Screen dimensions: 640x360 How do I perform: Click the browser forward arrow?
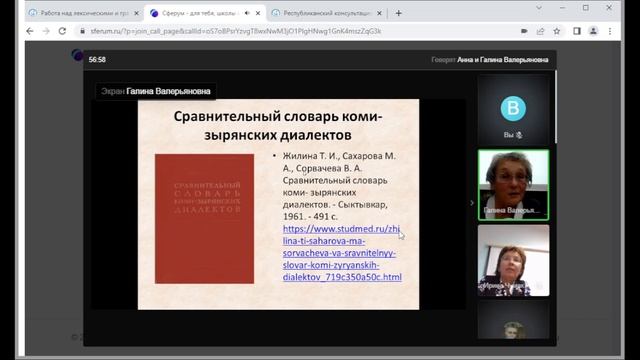point(46,31)
